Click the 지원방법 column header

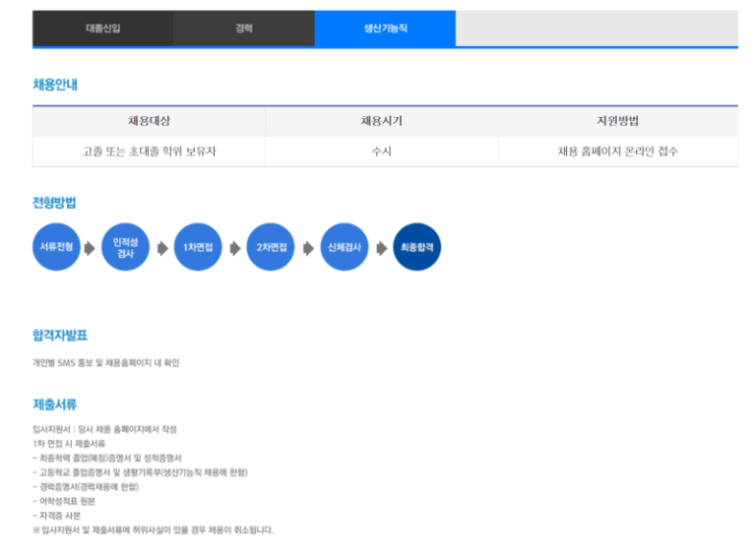click(x=617, y=121)
